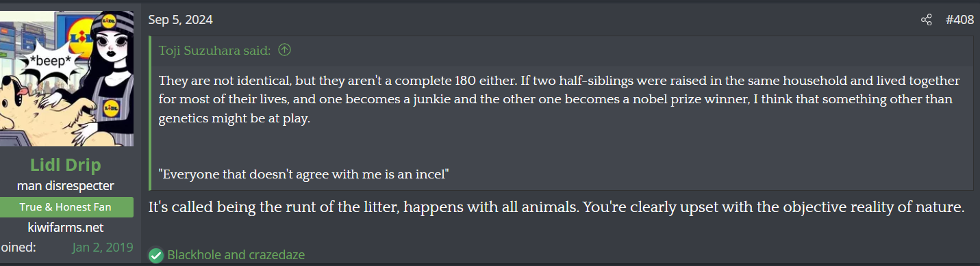Open the Sep 5, 2024 post timestamp link

[x=181, y=20]
